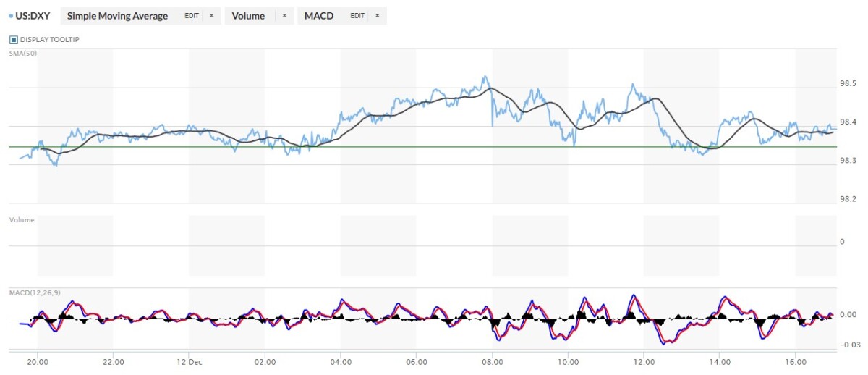Remove the Volume indicator with its ×
The height and width of the screenshot is (375, 868).
tap(284, 16)
